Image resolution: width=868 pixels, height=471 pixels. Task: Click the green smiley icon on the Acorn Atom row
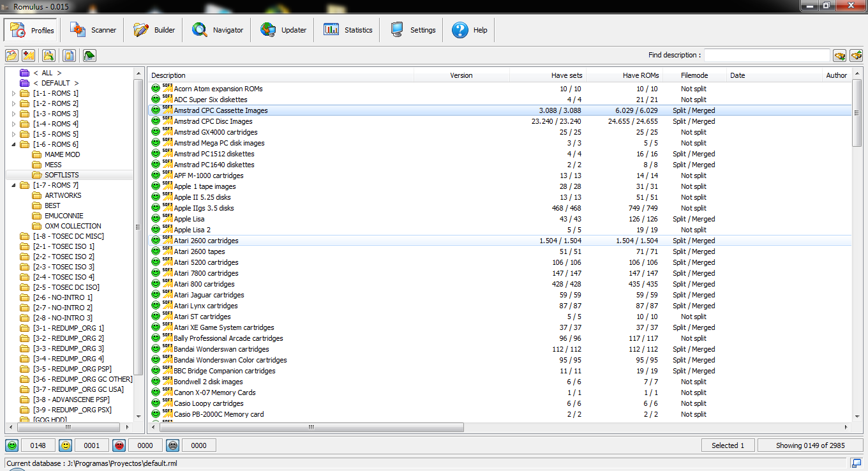tap(156, 89)
